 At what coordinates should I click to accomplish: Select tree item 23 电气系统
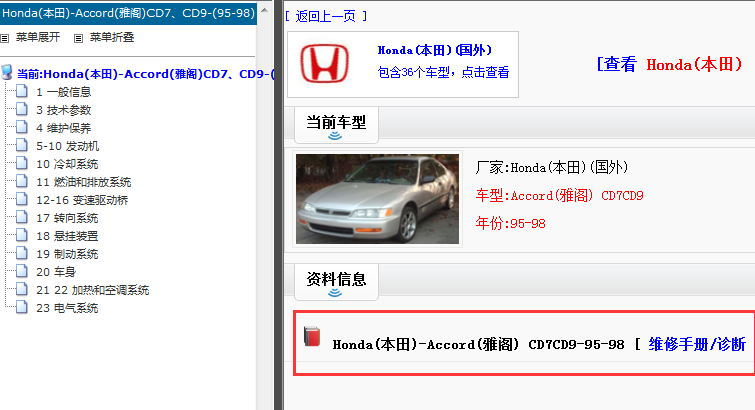click(67, 308)
